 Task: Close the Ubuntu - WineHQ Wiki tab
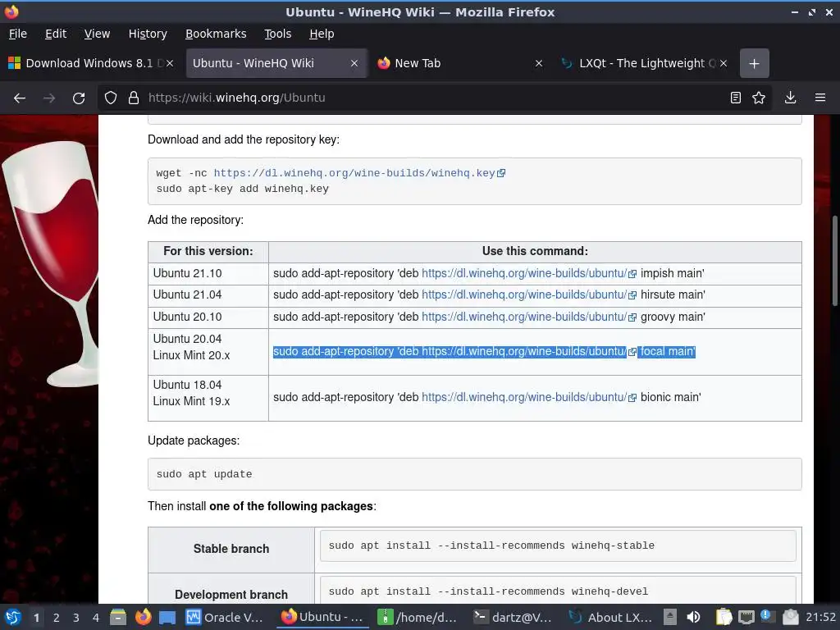(354, 63)
